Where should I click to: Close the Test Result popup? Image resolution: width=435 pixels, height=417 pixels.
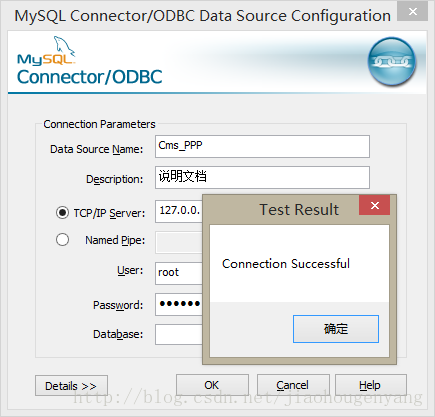(374, 205)
